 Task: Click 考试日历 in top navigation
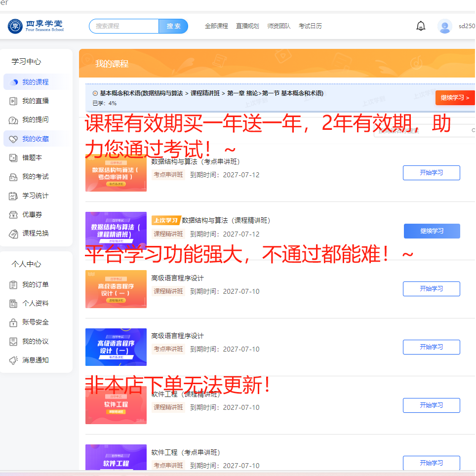(310, 26)
